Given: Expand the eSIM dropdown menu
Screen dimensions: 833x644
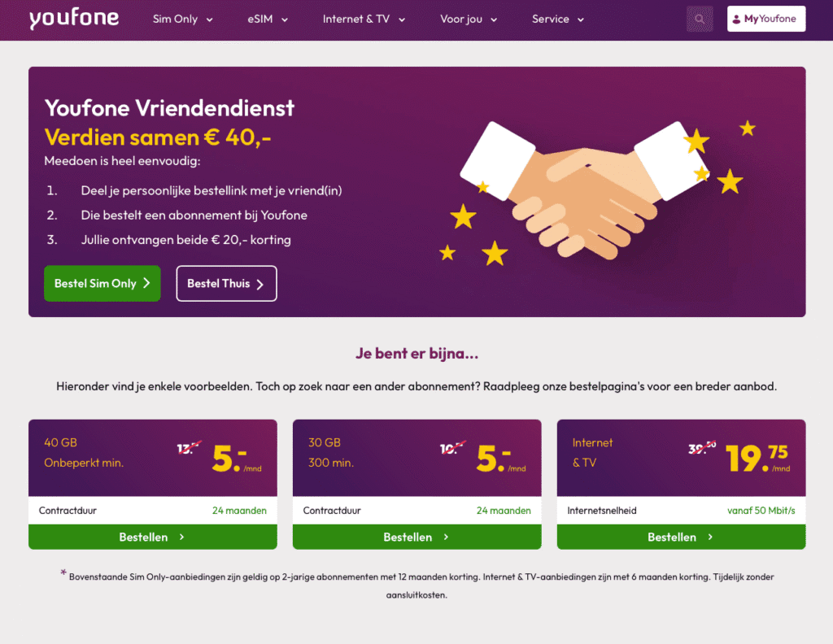Looking at the screenshot, I should click(x=284, y=18).
